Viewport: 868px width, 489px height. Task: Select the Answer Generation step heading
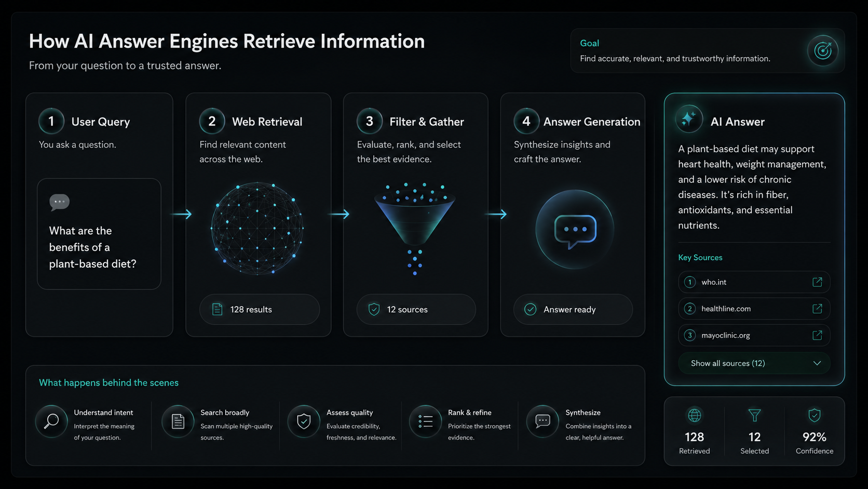[x=592, y=122]
